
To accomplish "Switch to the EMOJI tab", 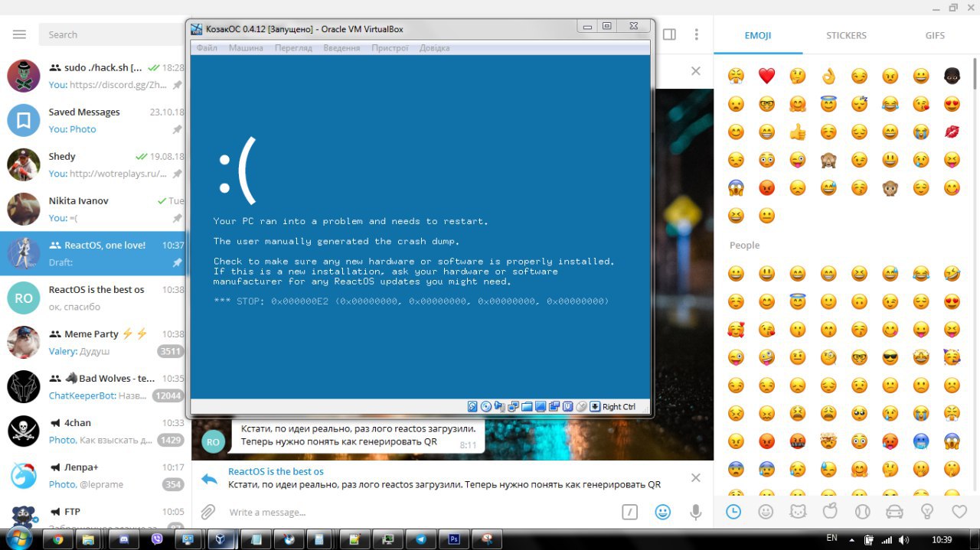I will coord(758,35).
